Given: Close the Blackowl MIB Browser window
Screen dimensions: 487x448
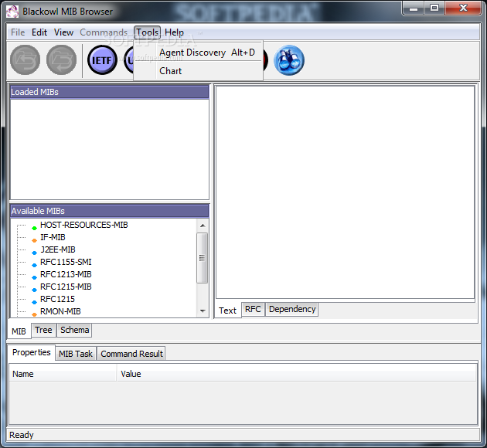Looking at the screenshot, I should click(x=463, y=8).
